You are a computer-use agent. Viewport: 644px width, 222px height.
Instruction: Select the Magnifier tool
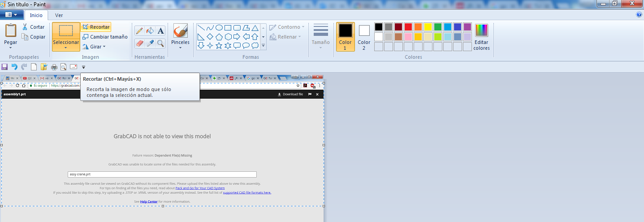160,43
